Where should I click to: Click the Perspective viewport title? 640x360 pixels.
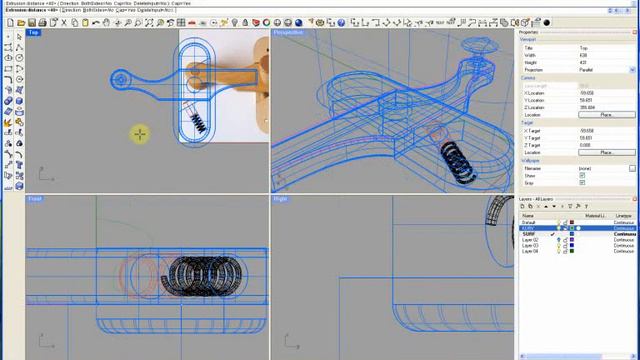click(x=288, y=32)
